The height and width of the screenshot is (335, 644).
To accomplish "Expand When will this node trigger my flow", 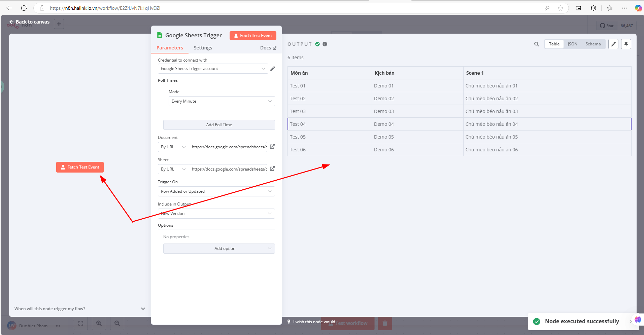I will (x=80, y=309).
